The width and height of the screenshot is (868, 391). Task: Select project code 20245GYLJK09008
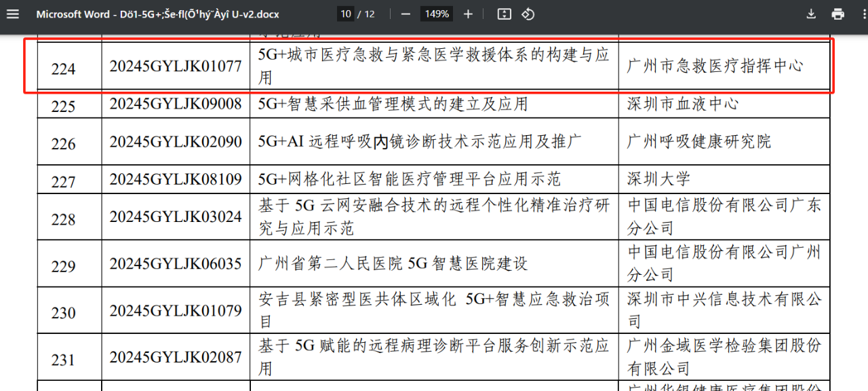pos(176,104)
